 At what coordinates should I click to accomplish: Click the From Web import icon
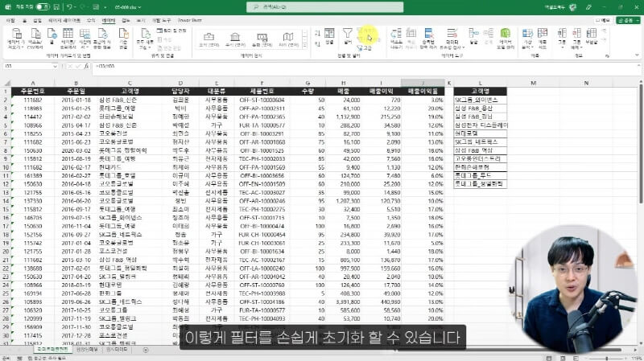click(x=52, y=36)
